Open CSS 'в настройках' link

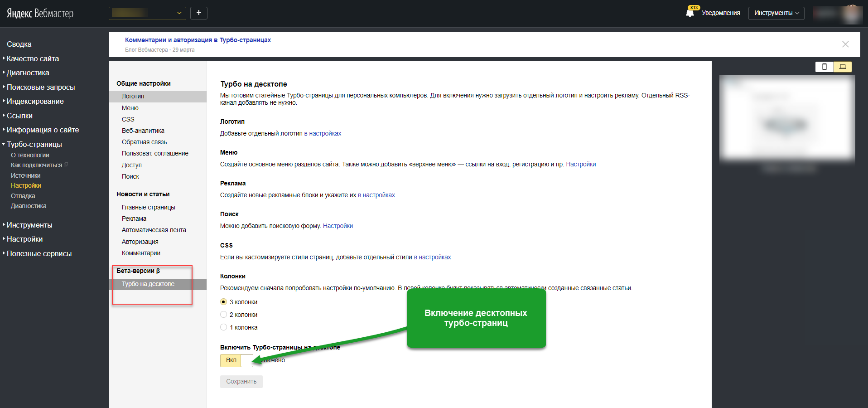pos(432,257)
